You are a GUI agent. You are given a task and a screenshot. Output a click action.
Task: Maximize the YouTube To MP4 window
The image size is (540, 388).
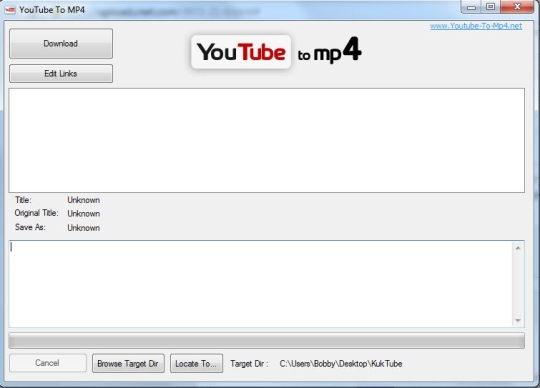click(491, 7)
